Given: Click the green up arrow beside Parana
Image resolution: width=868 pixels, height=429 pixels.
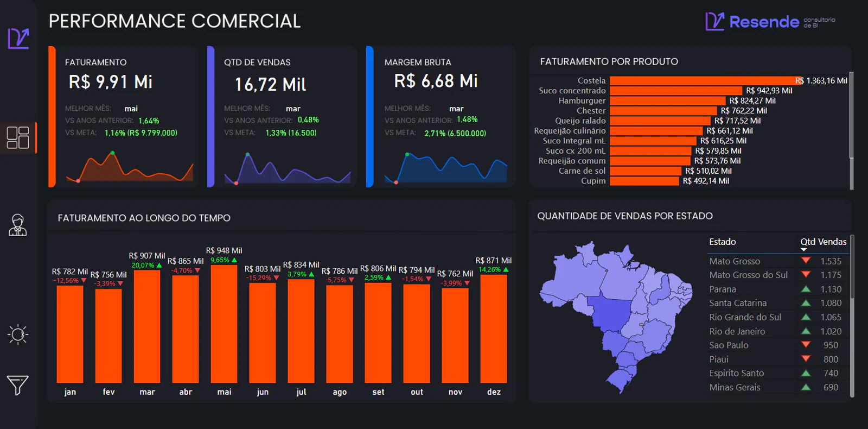Looking at the screenshot, I should pyautogui.click(x=806, y=289).
